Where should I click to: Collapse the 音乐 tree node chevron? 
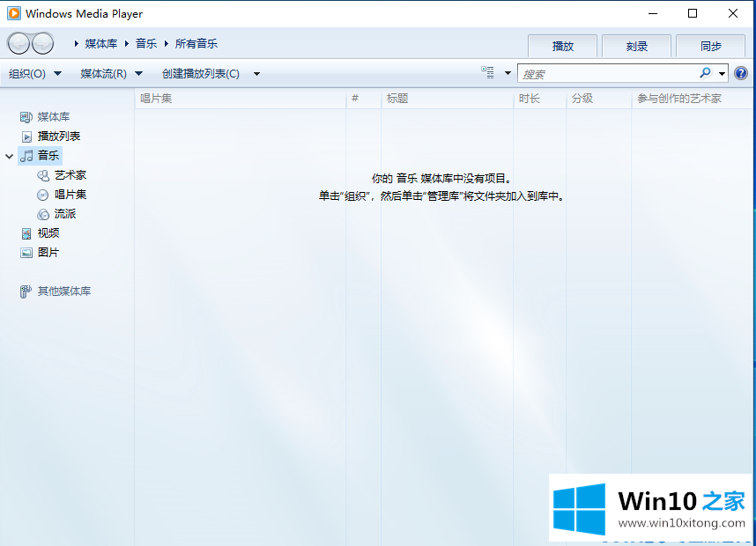9,156
